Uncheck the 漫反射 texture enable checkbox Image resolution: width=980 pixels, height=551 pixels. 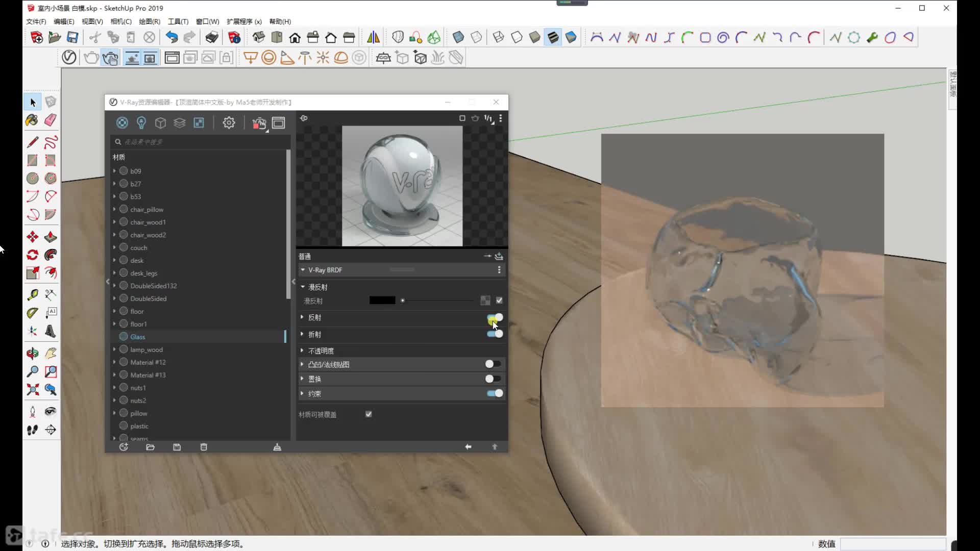coord(499,300)
